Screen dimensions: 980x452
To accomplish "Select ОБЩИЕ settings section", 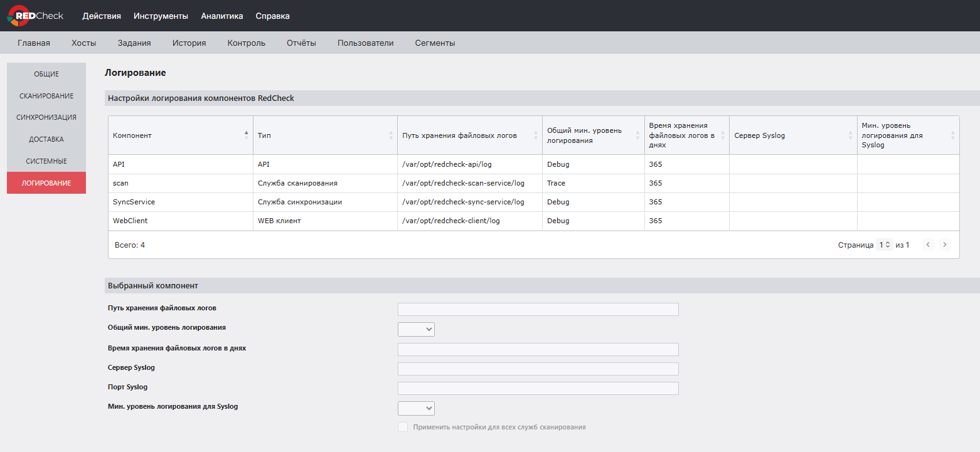I will [x=46, y=74].
